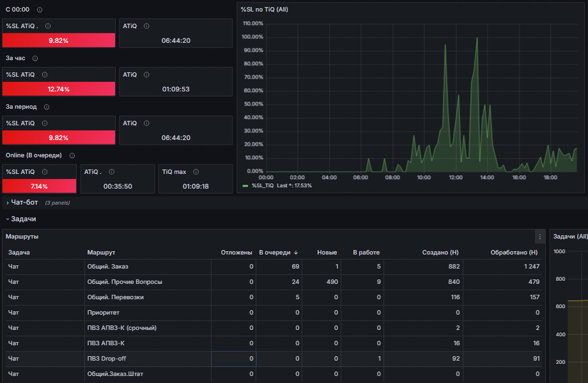Click the red 7.14% SL ATiQ stat bar
The image size is (588, 383).
pyautogui.click(x=39, y=187)
